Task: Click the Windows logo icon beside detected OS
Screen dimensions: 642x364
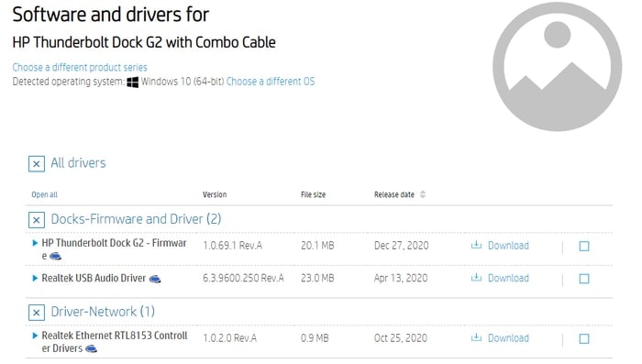Action: tap(132, 82)
